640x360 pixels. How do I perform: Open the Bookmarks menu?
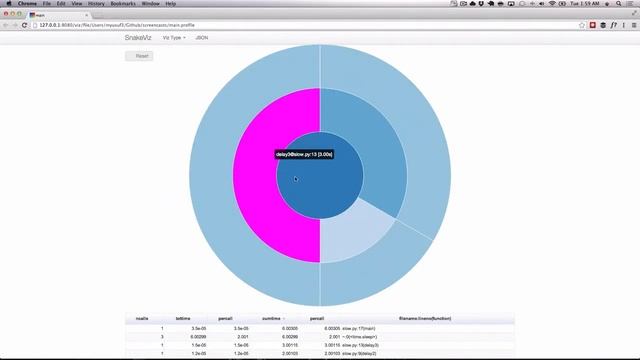(x=123, y=3)
